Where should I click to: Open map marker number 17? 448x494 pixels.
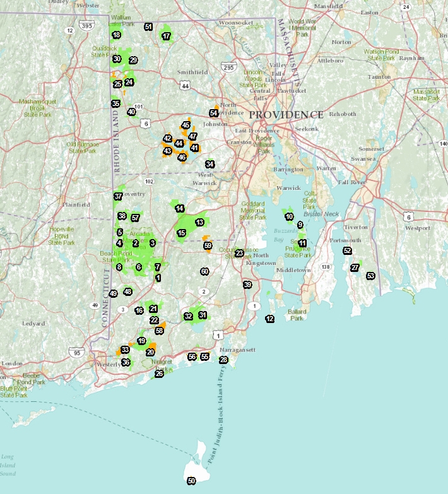(x=167, y=36)
